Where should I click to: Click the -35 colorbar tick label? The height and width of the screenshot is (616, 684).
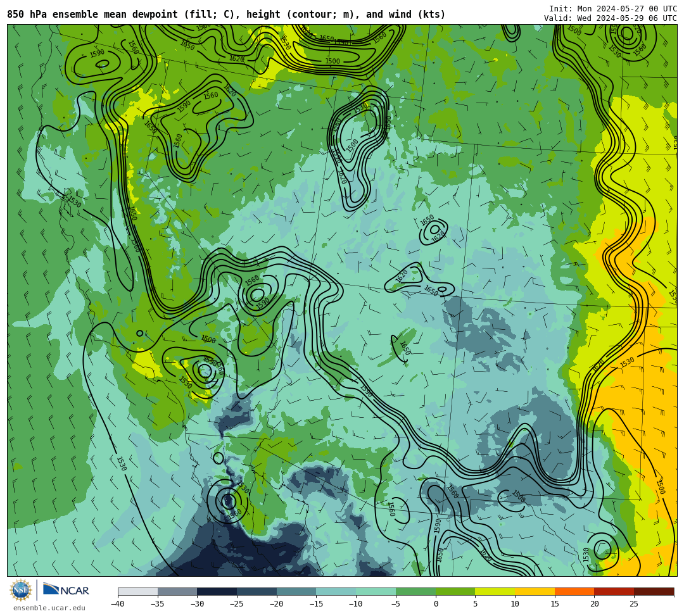pyautogui.click(x=158, y=604)
